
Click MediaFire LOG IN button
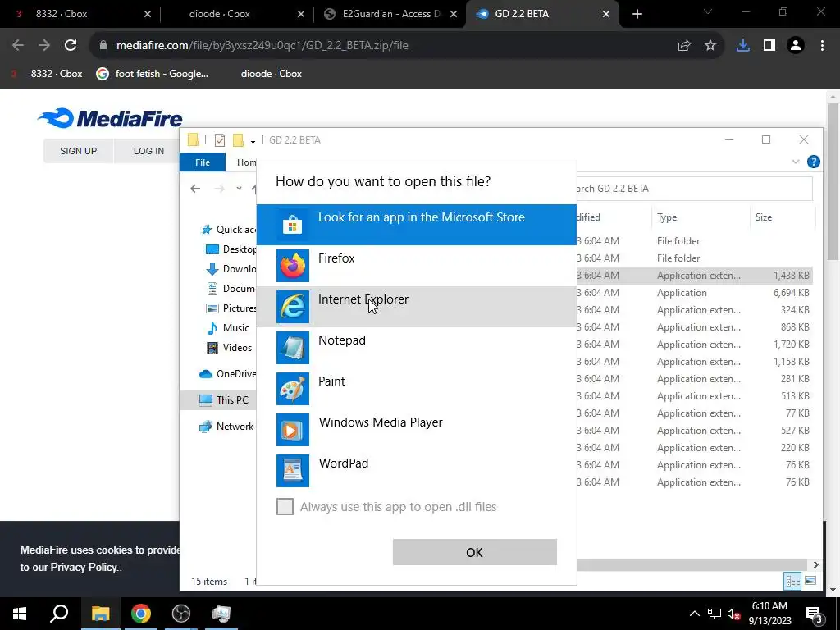click(148, 151)
